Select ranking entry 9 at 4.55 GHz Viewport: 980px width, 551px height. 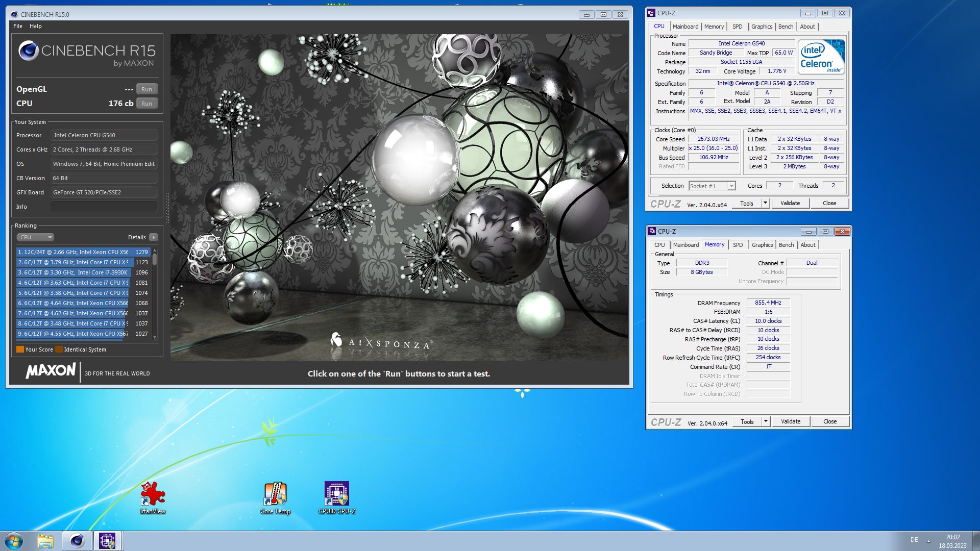click(83, 334)
